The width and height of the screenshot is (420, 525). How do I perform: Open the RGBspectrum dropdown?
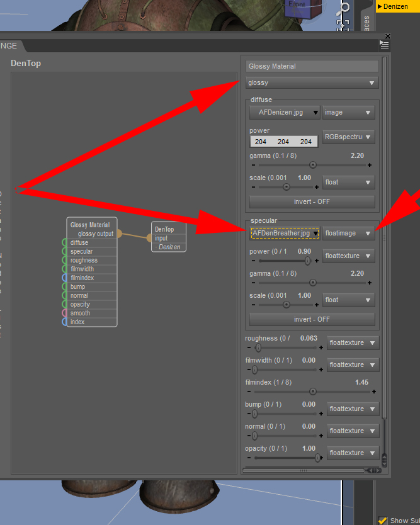349,137
